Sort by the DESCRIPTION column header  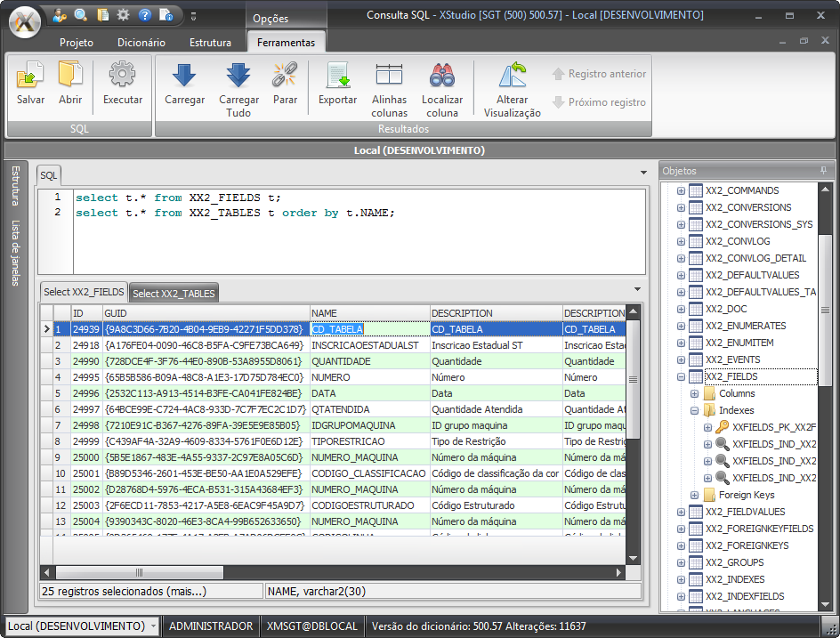coord(462,313)
